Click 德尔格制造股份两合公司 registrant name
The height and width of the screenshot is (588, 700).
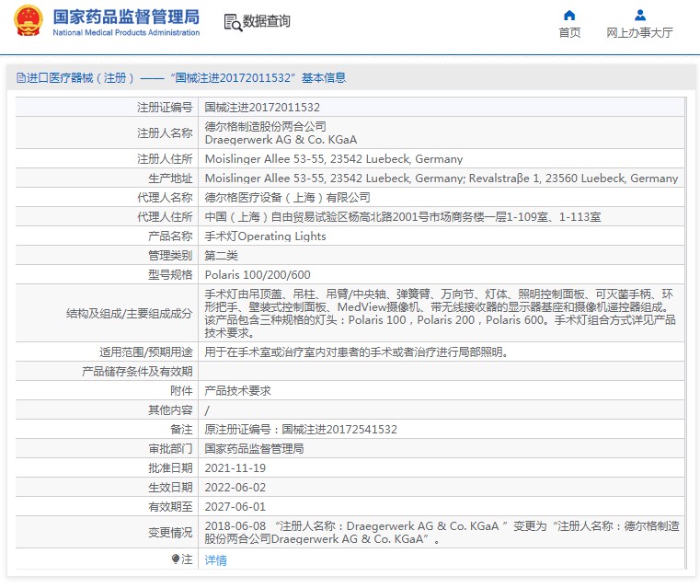tap(265, 126)
